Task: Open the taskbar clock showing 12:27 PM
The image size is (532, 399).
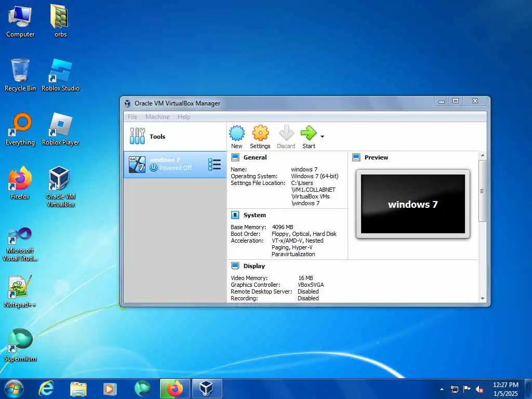Action: pyautogui.click(x=506, y=389)
